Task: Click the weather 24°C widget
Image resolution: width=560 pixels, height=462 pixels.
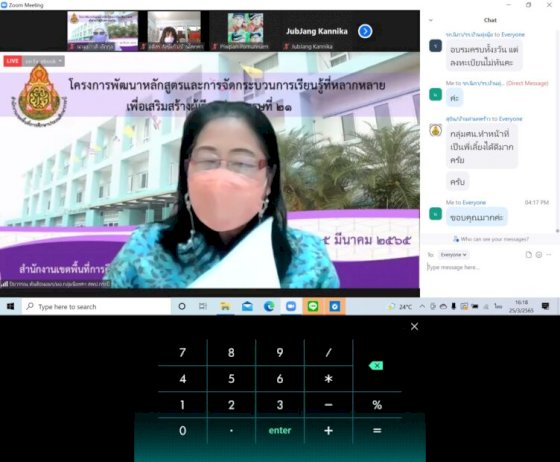Action: coord(400,307)
